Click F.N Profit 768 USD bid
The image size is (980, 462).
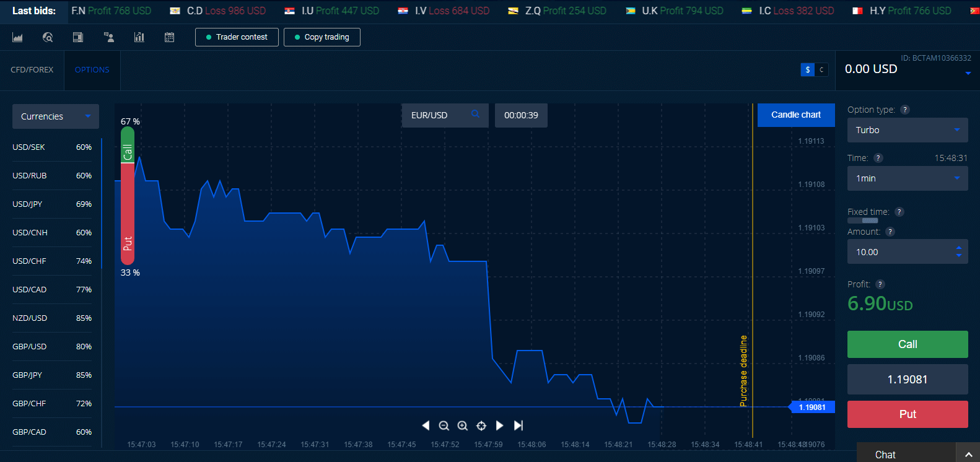tap(112, 11)
